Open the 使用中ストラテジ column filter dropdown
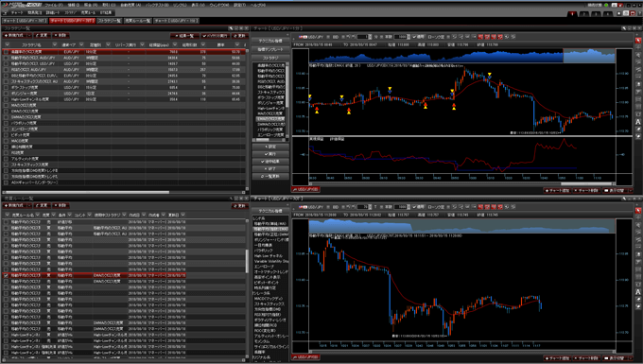Screen dimensions: 643x364 pos(124,215)
